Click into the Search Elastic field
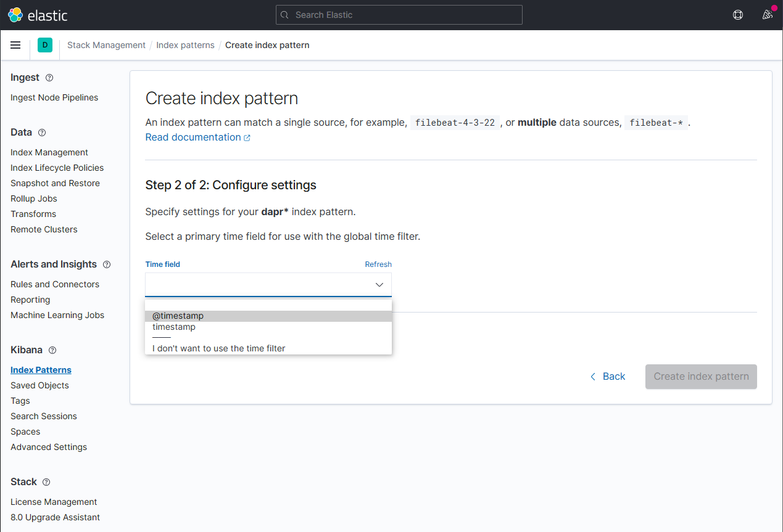This screenshot has height=532, width=783. point(399,14)
